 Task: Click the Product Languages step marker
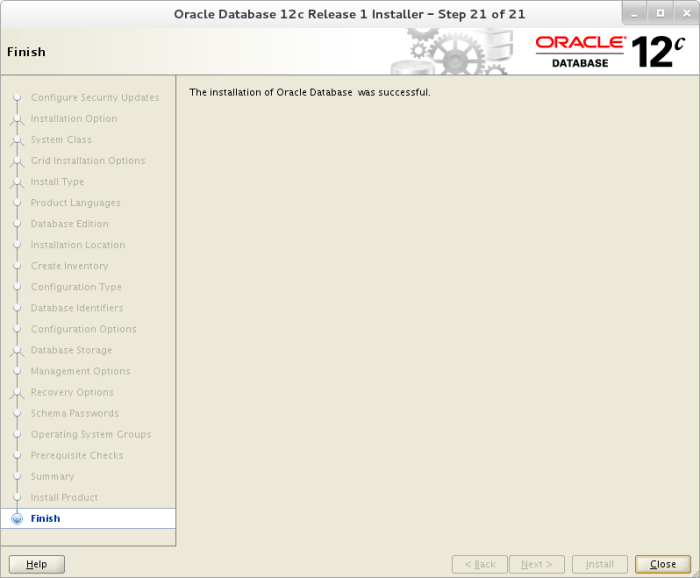point(17,203)
